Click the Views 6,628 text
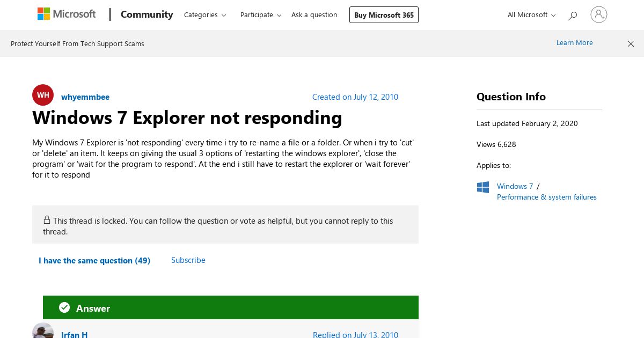Screen dimensions: 644x338 [x=496, y=144]
